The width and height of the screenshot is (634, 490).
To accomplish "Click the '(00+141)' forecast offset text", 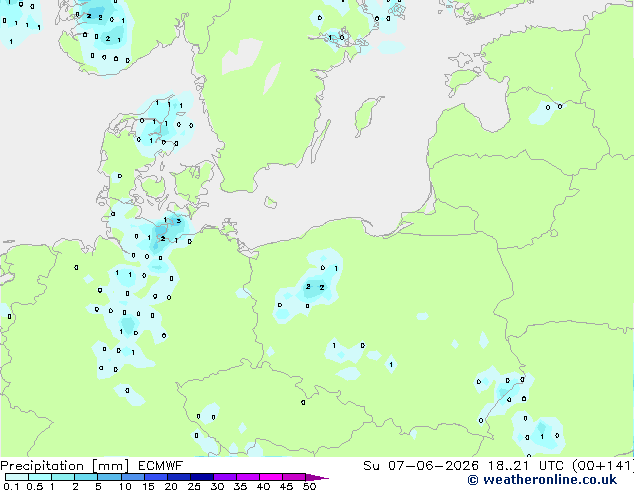I will [603, 466].
